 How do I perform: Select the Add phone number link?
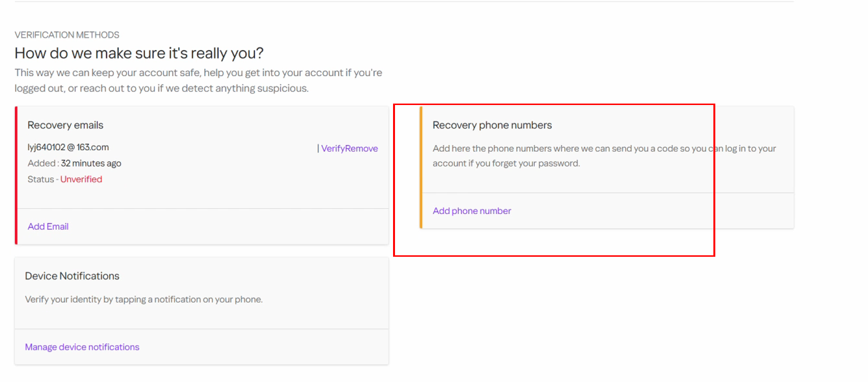[x=472, y=211]
